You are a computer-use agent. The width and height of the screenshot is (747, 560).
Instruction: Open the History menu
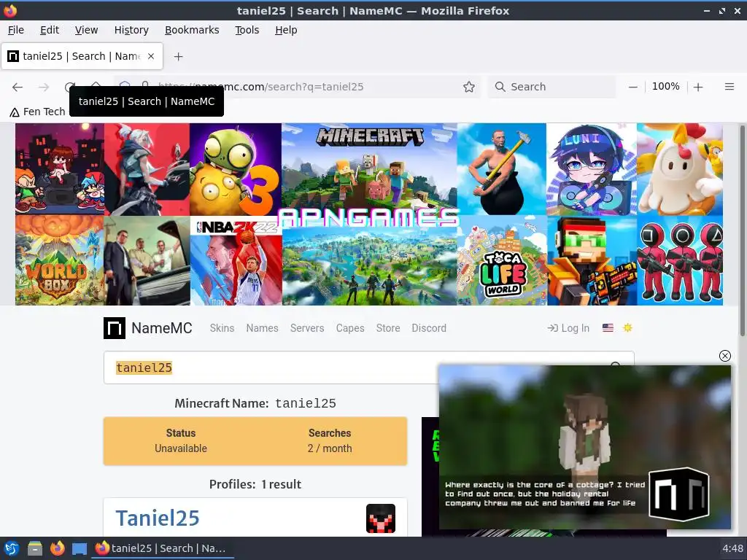(131, 30)
